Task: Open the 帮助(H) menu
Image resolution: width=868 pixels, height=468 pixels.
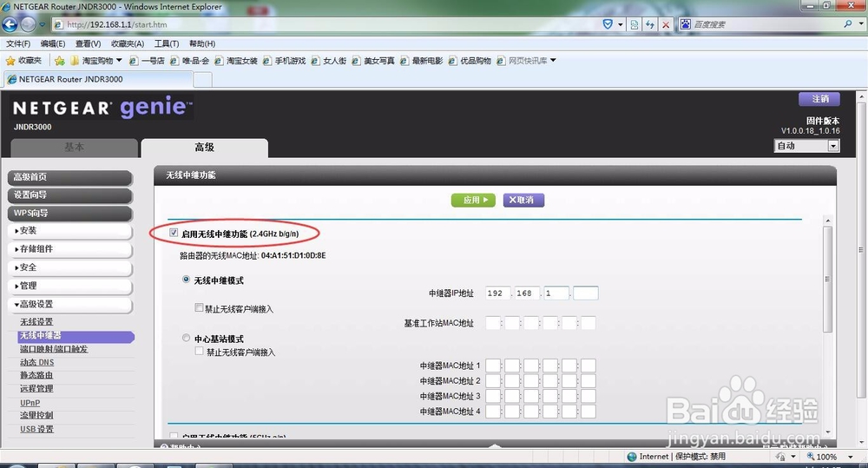Action: coord(202,43)
